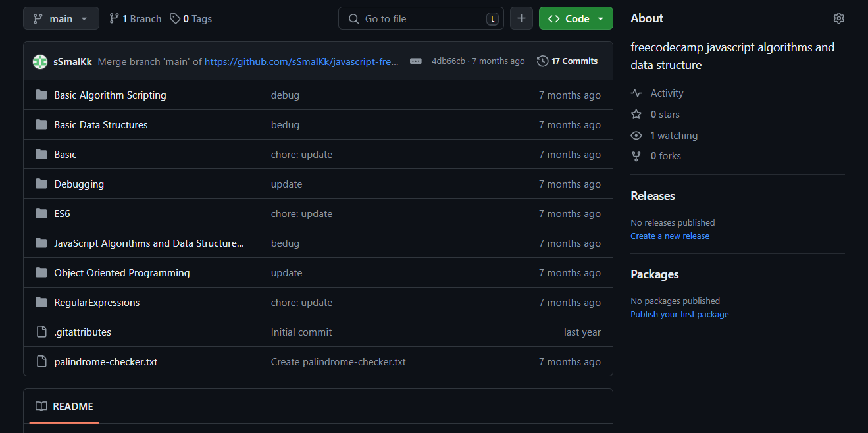Viewport: 868px width, 433px height.
Task: Open the Packages heading link
Action: pyautogui.click(x=655, y=274)
